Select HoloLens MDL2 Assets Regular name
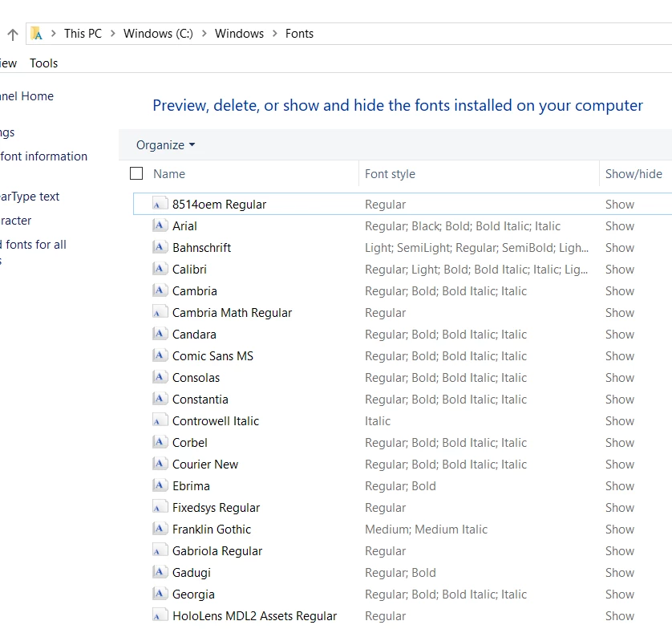Viewport: 672px width, 629px height. pyautogui.click(x=254, y=615)
